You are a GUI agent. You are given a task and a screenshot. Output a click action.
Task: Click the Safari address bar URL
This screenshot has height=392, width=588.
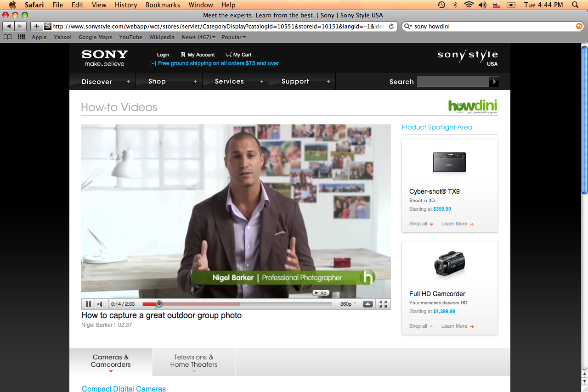219,26
